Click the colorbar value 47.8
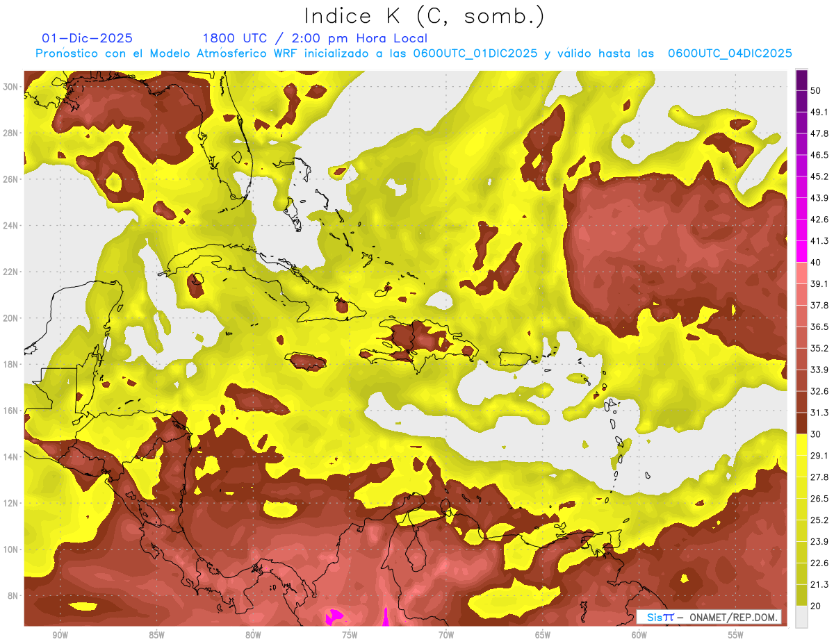Viewport: 834px width, 644px height. pyautogui.click(x=819, y=133)
